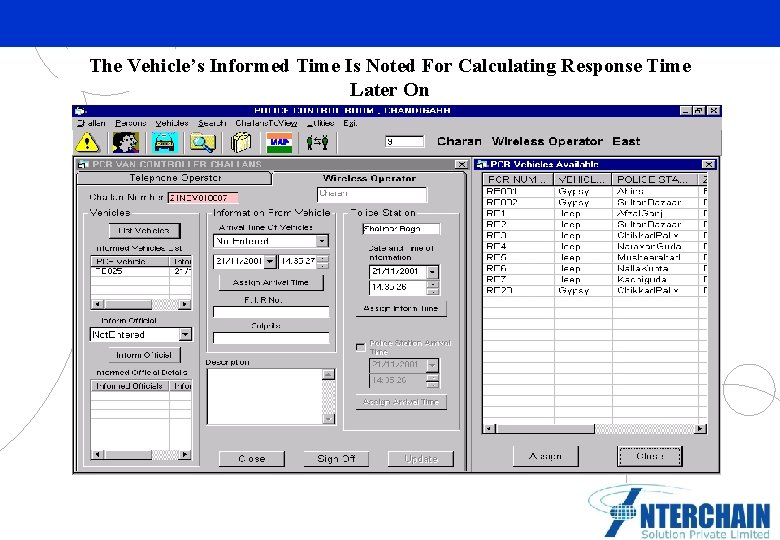Close the PCR Vehicles Available window
780x540 pixels.
coord(708,164)
